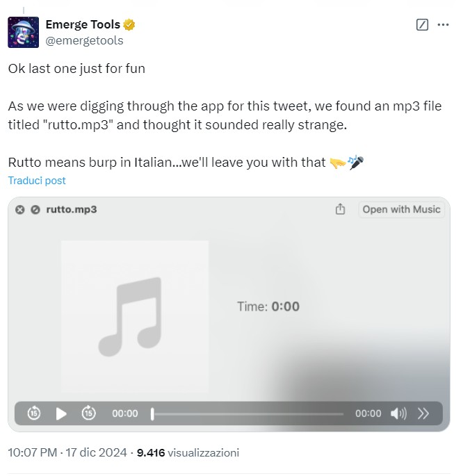Click the Grok slash-square icon
Image resolution: width=463 pixels, height=476 pixels.
(421, 25)
